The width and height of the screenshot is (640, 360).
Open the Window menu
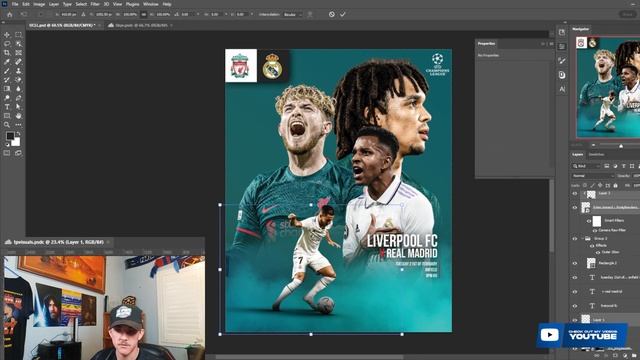pyautogui.click(x=151, y=4)
